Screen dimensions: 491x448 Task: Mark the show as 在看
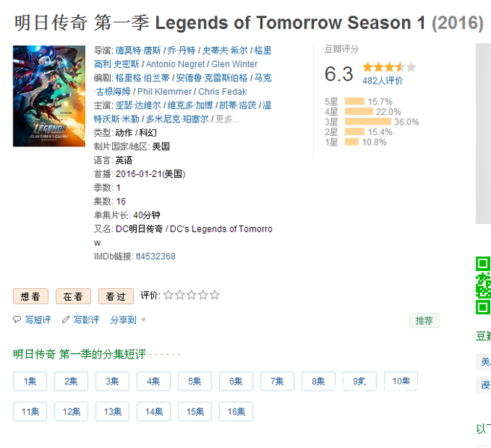tap(73, 296)
